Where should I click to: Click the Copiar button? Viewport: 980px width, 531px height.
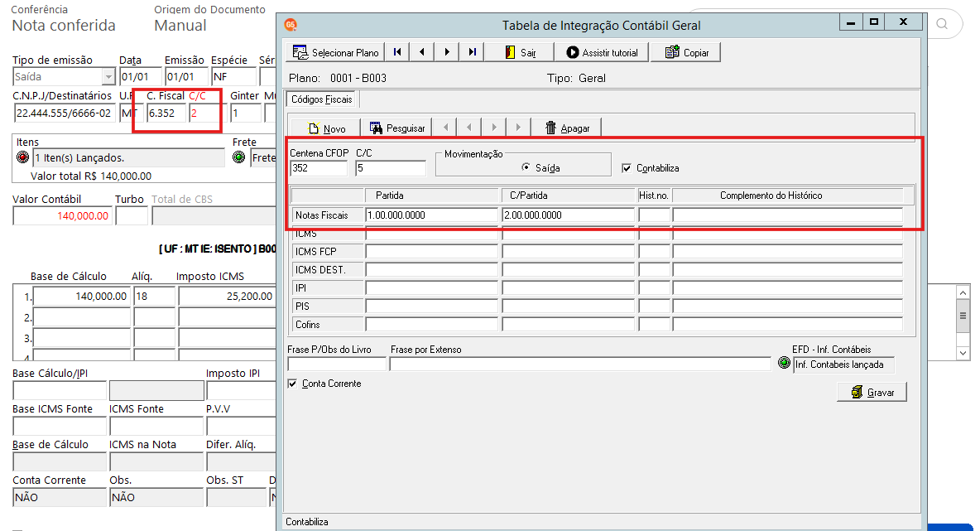tap(686, 52)
